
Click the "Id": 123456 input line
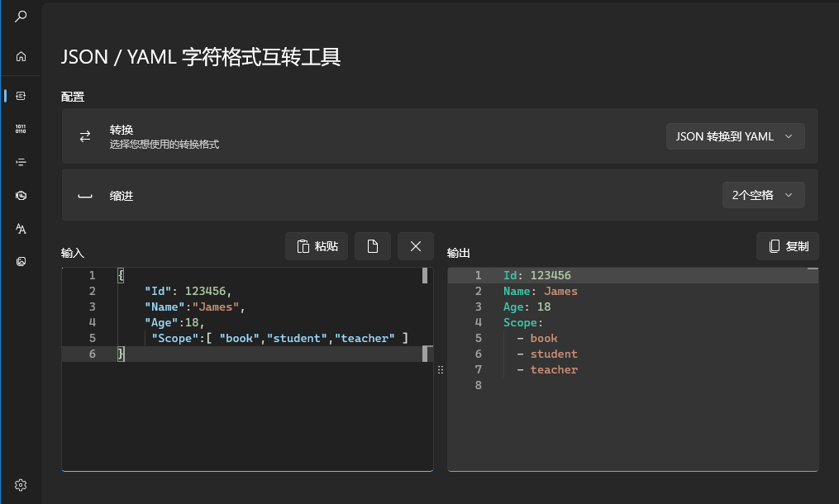click(x=188, y=291)
